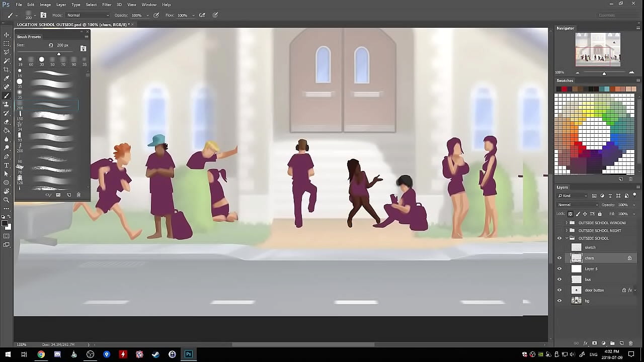Click the brush Size slider

tap(59, 54)
